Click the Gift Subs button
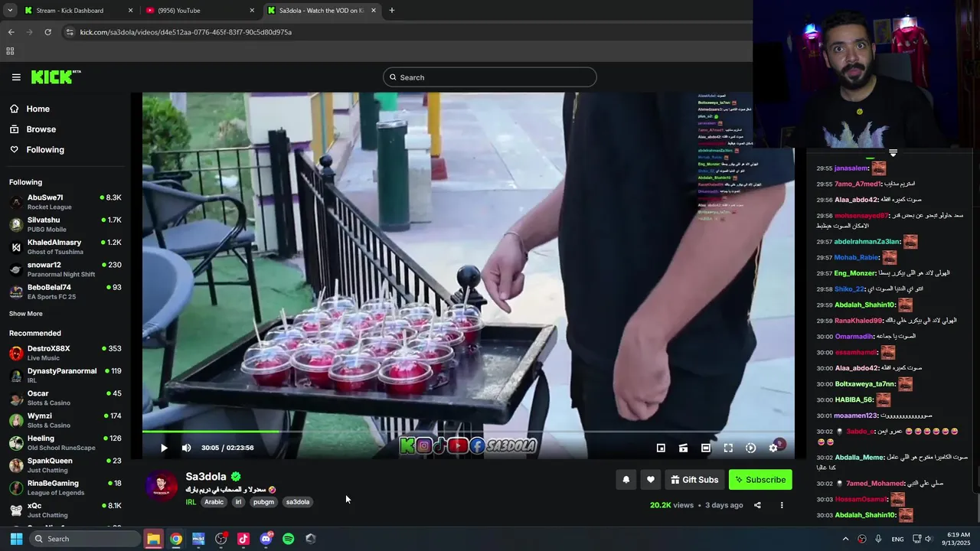980x551 pixels. [x=695, y=480]
